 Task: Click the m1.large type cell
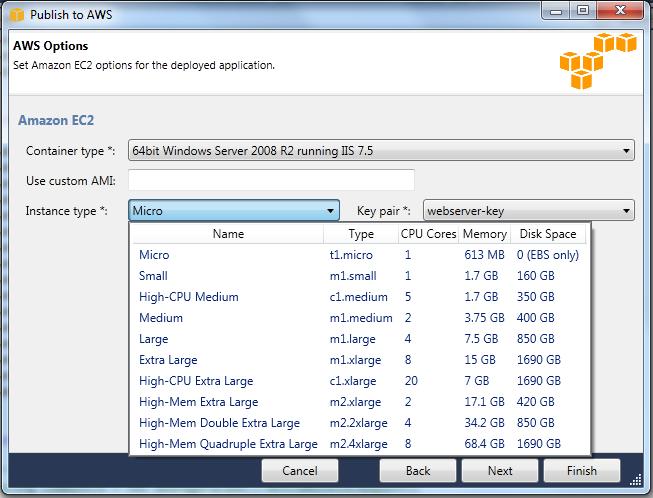352,339
